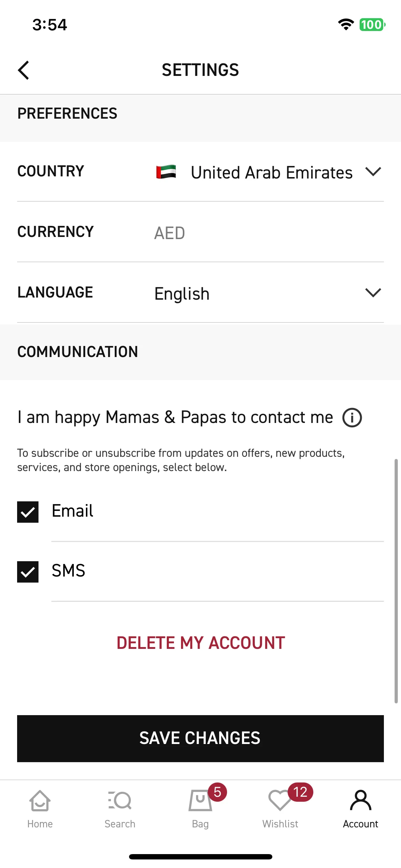Open the Wishlist heart icon
401x868 pixels.
(280, 801)
